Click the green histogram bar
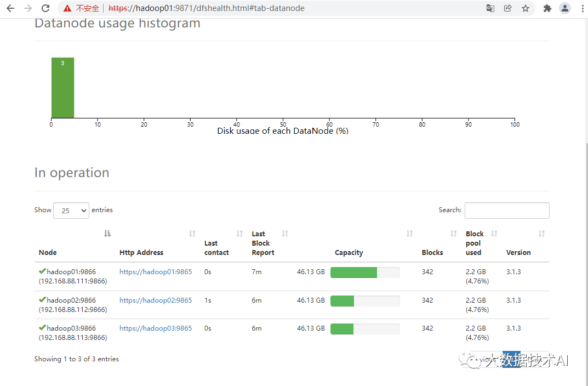This screenshot has width=588, height=386. tap(62, 88)
